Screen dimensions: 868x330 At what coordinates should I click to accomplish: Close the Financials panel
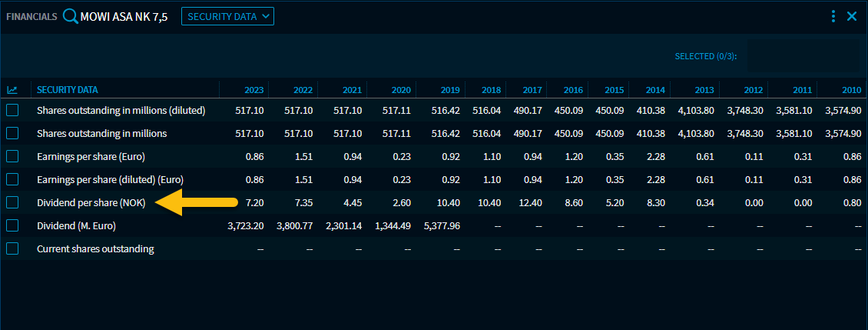pos(852,16)
